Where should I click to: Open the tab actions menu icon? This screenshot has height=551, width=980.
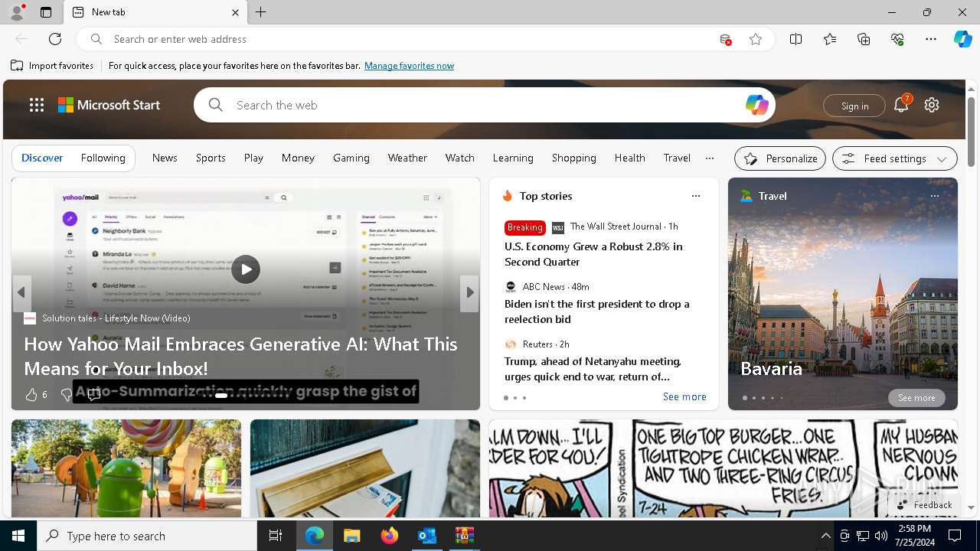point(46,12)
